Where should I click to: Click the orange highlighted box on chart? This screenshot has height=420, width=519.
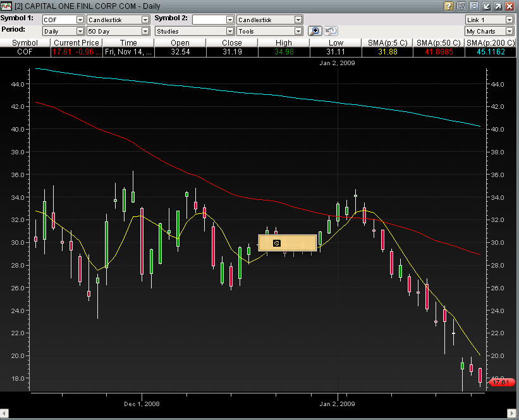pos(287,243)
